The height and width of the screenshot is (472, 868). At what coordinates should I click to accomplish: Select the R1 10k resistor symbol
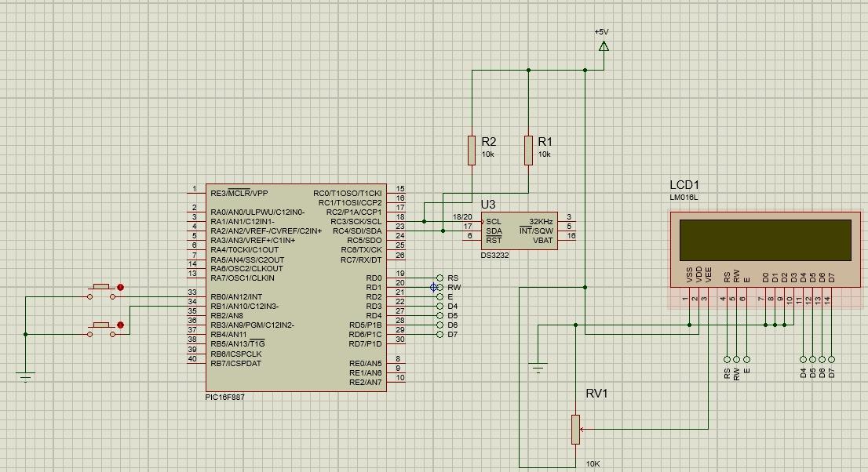pyautogui.click(x=527, y=151)
